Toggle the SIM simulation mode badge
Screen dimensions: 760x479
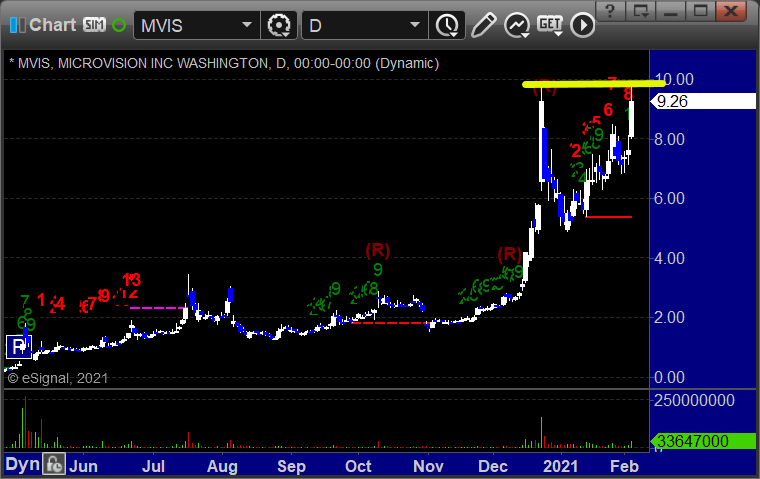(x=94, y=24)
